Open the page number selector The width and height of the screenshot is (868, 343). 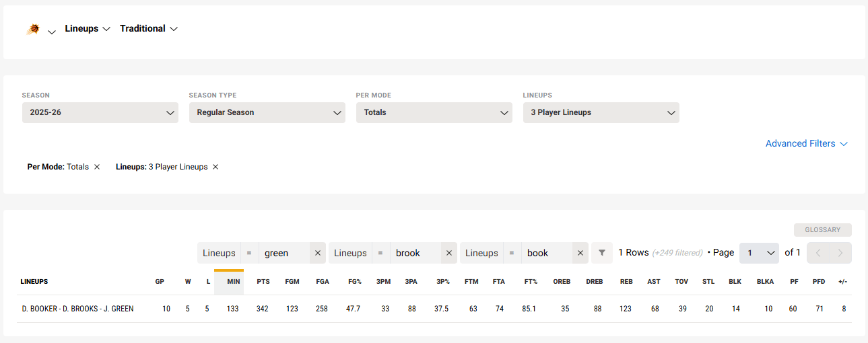click(759, 254)
